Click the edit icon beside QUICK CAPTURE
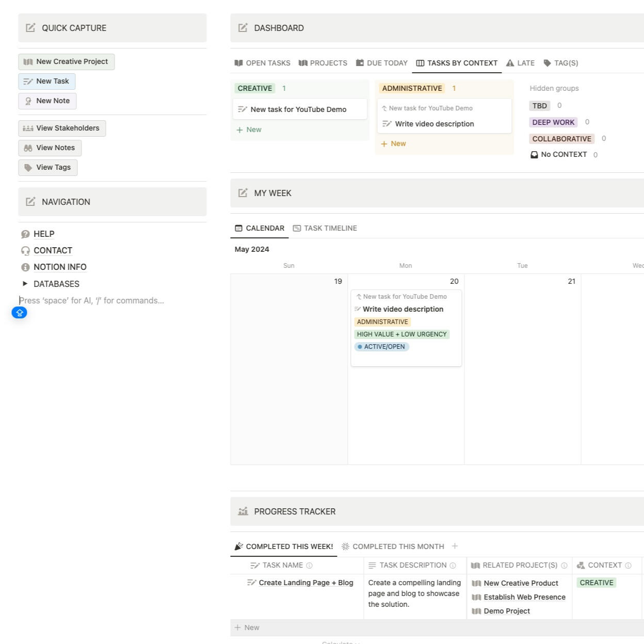Image resolution: width=644 pixels, height=644 pixels. (31, 28)
